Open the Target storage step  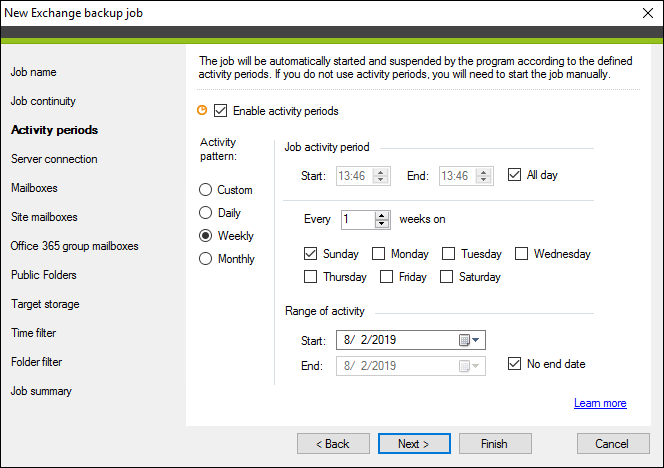[x=45, y=304]
